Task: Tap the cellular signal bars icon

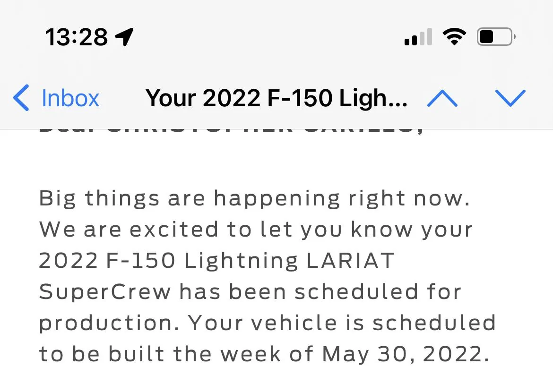Action: pyautogui.click(x=418, y=37)
